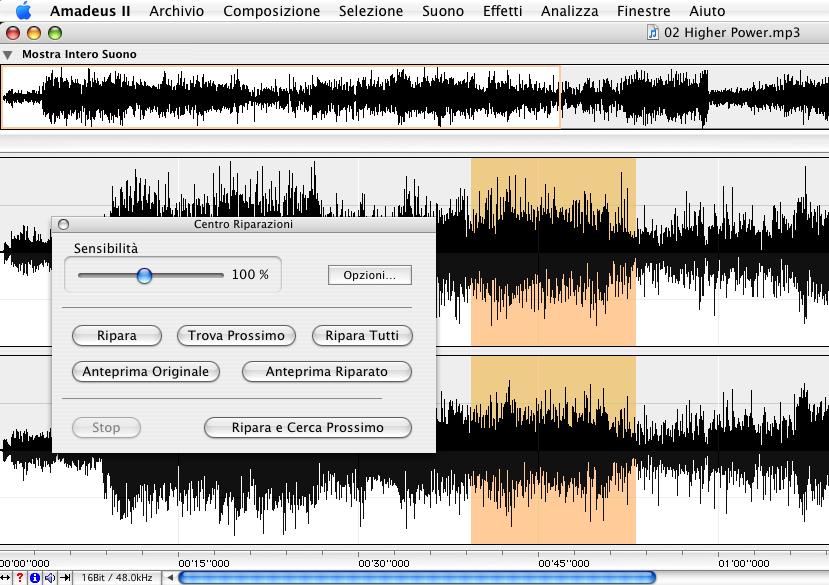Click the green zoom button of sound window
This screenshot has height=585, width=829.
click(55, 33)
